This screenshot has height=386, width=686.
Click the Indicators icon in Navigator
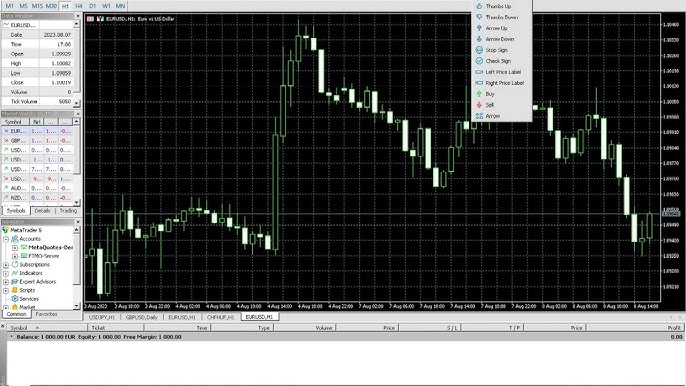point(15,273)
